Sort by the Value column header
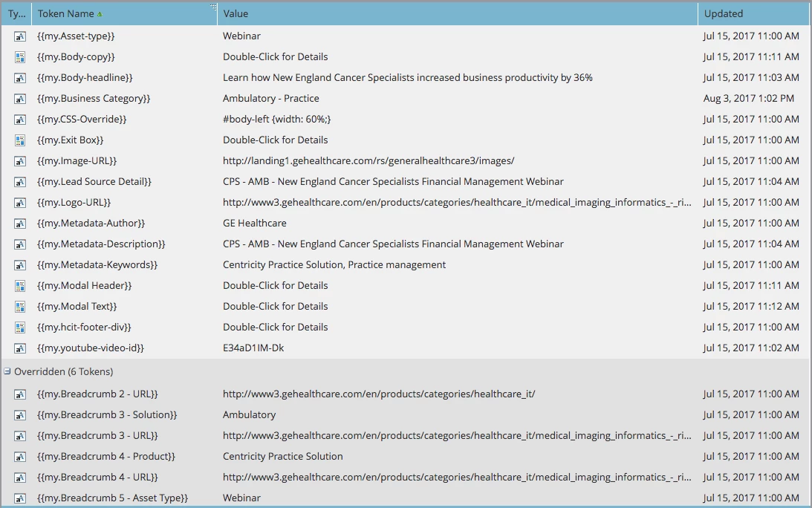 [x=458, y=13]
